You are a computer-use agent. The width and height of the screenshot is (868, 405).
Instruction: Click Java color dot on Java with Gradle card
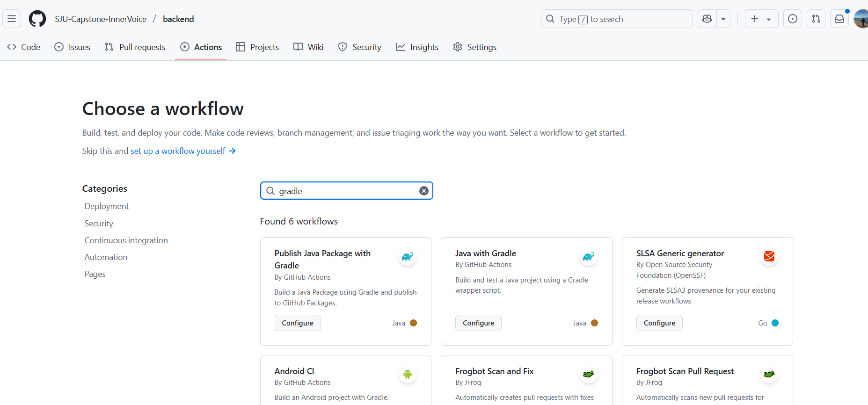(x=594, y=323)
